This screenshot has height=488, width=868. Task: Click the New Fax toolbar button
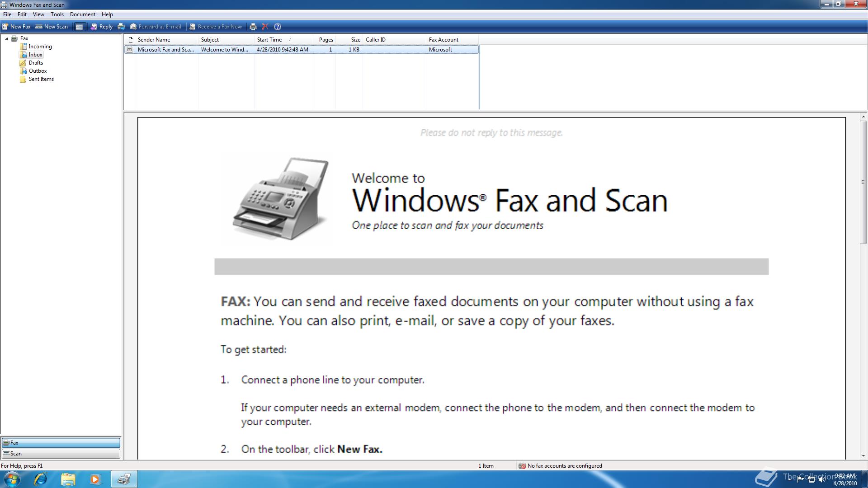16,27
